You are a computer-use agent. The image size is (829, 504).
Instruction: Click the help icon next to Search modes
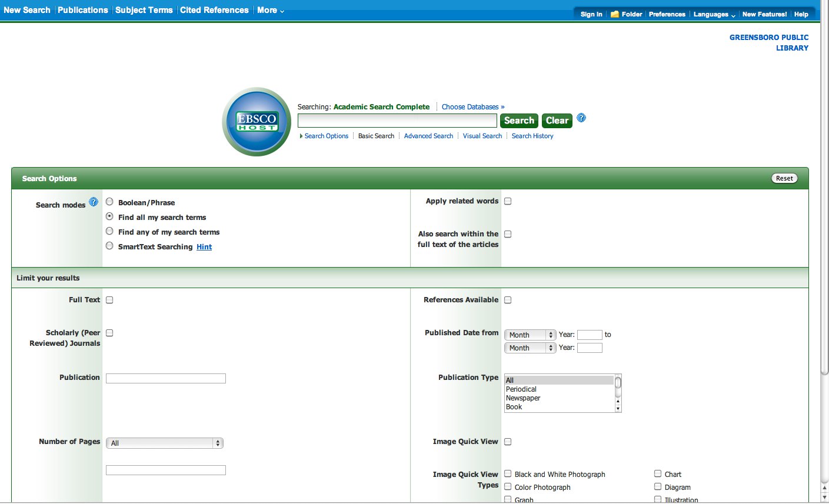[94, 202]
